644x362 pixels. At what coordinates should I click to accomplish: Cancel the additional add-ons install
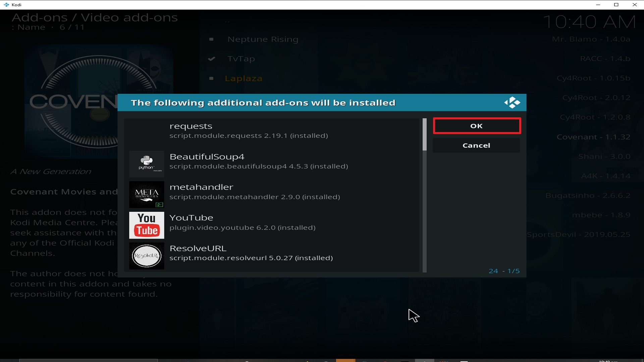click(476, 145)
